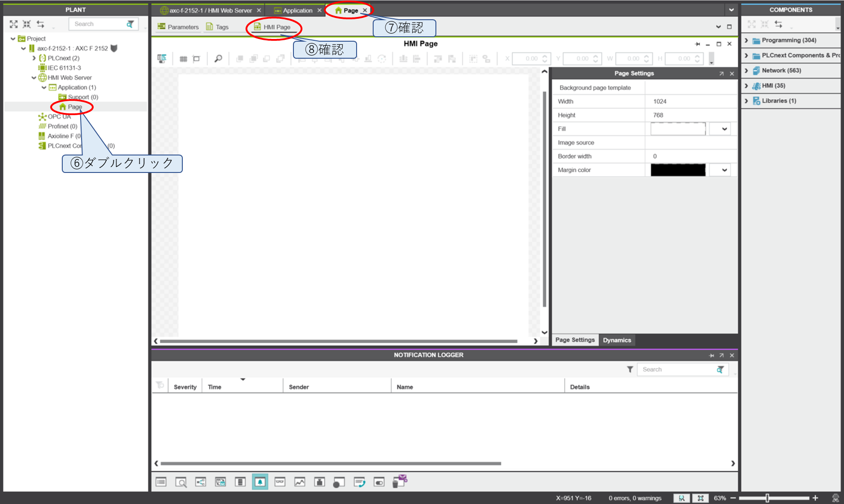Open the Fill color dropdown arrow

pyautogui.click(x=724, y=129)
